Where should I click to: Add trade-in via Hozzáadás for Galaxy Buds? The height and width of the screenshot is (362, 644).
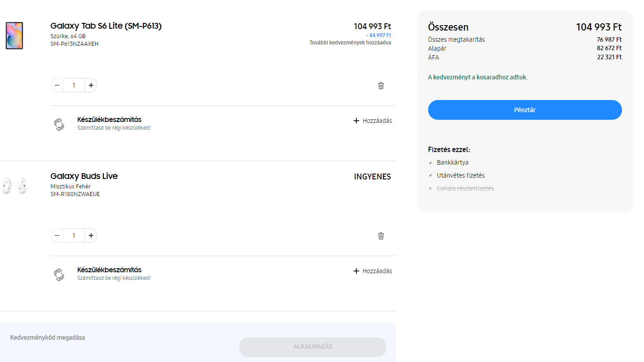tap(372, 271)
